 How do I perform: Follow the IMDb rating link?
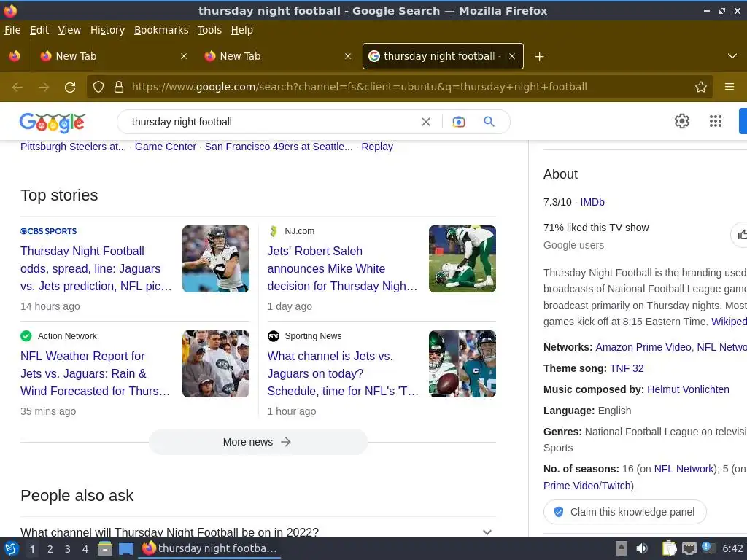pyautogui.click(x=592, y=202)
